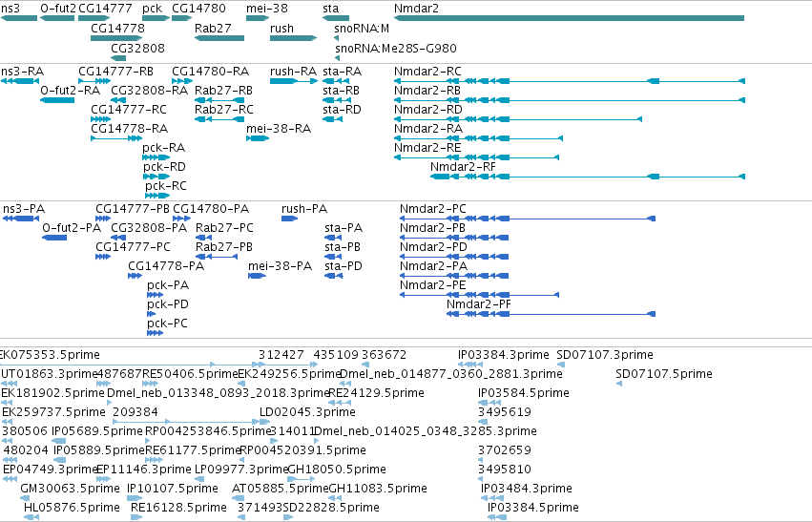Image resolution: width=812 pixels, height=522 pixels.
Task: Select the Rab27 gene label
Action: click(213, 28)
